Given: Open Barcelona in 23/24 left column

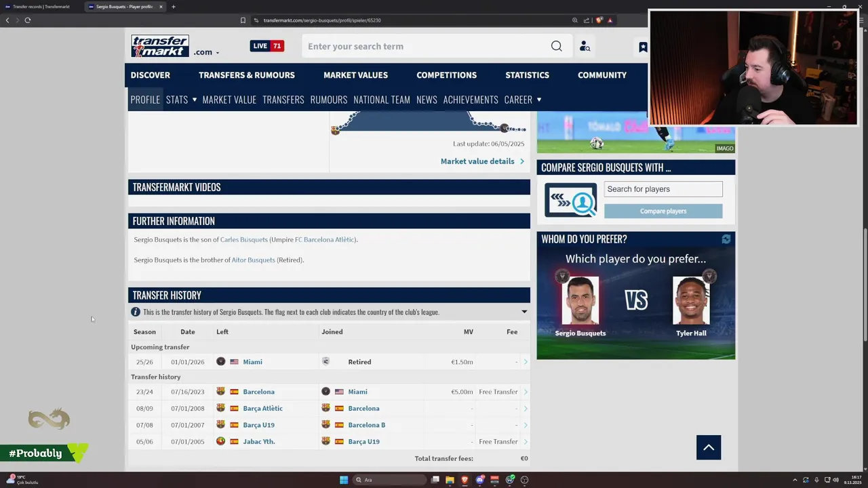Looking at the screenshot, I should (258, 392).
